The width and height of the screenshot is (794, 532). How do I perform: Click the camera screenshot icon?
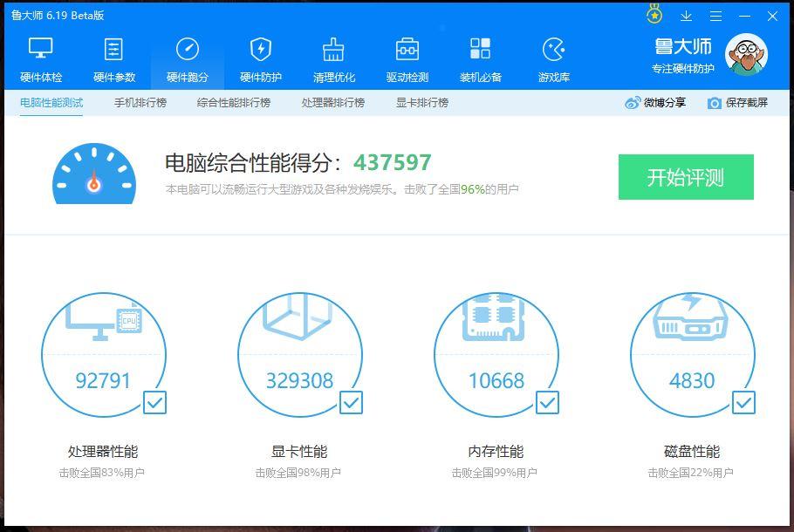(714, 103)
